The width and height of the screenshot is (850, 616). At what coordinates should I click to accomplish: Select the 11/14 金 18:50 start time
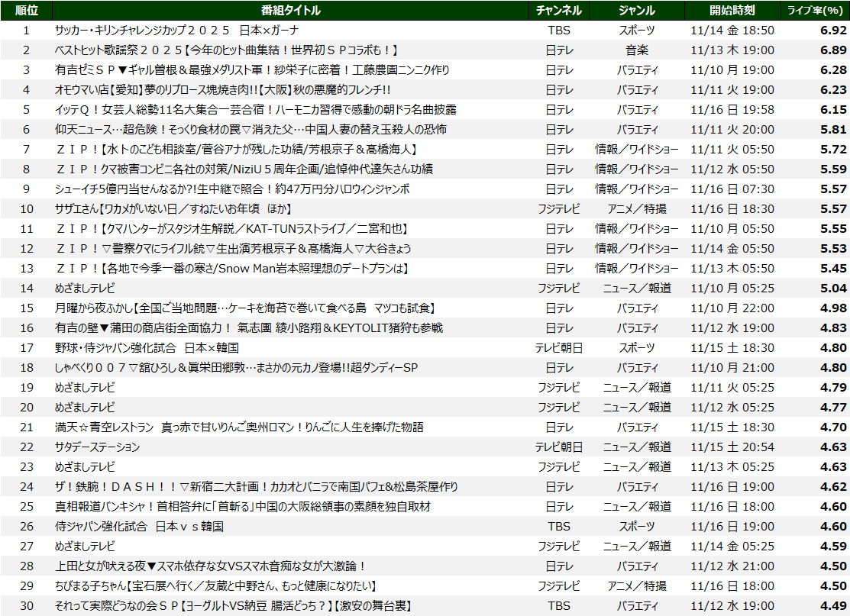732,30
